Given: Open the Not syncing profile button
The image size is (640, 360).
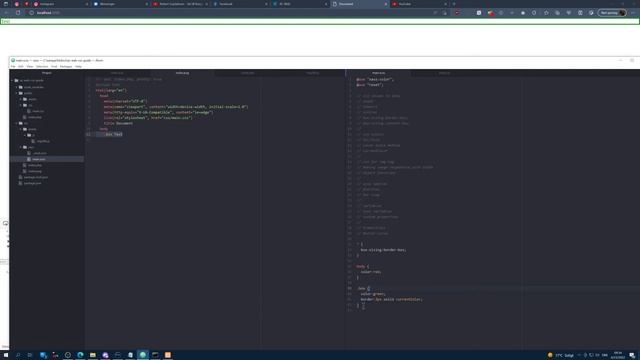Looking at the screenshot, I should pyautogui.click(x=612, y=13).
